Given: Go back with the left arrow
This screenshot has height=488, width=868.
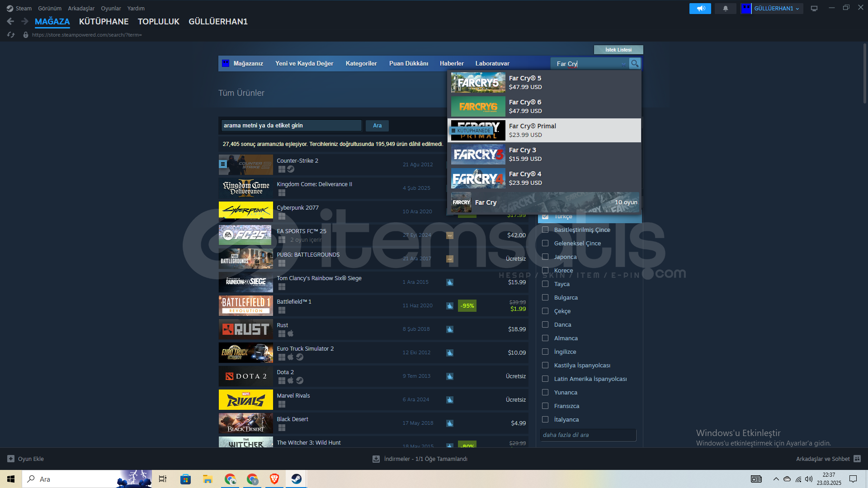Looking at the screenshot, I should (x=10, y=21).
